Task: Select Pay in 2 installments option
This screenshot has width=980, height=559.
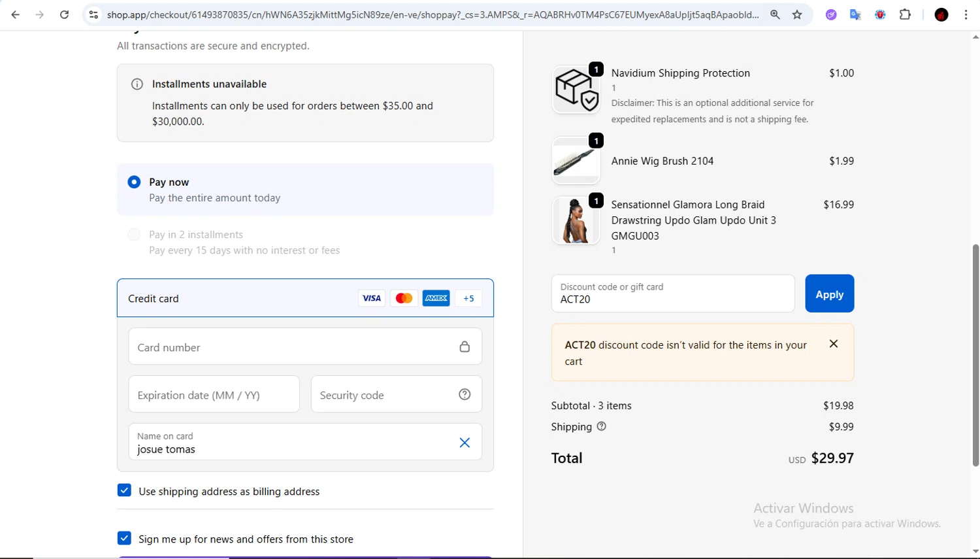Action: [134, 234]
